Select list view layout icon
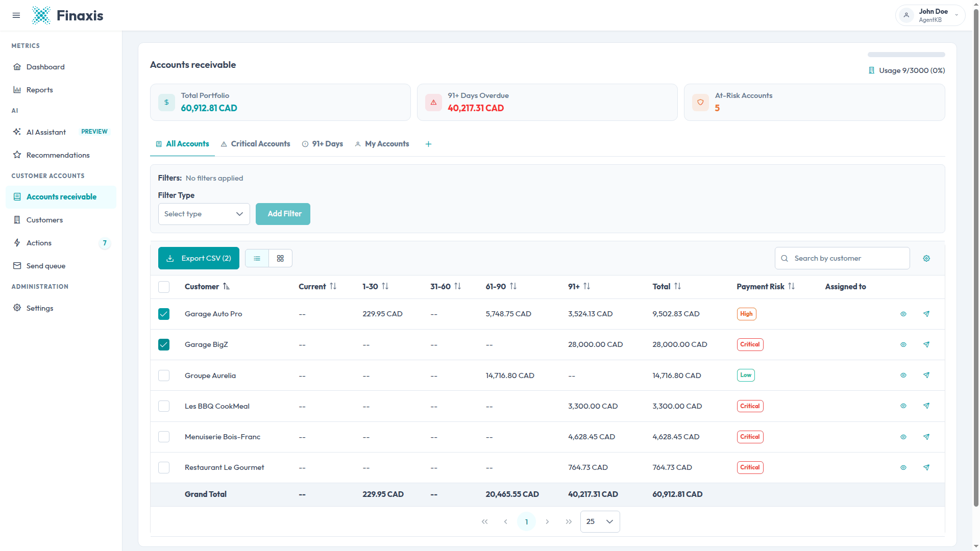This screenshot has height=551, width=980. [x=257, y=259]
